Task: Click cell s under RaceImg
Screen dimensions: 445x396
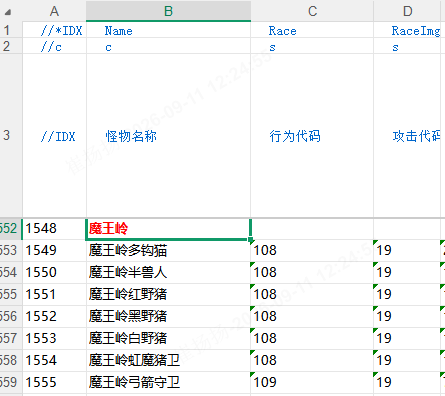Action: pyautogui.click(x=407, y=46)
